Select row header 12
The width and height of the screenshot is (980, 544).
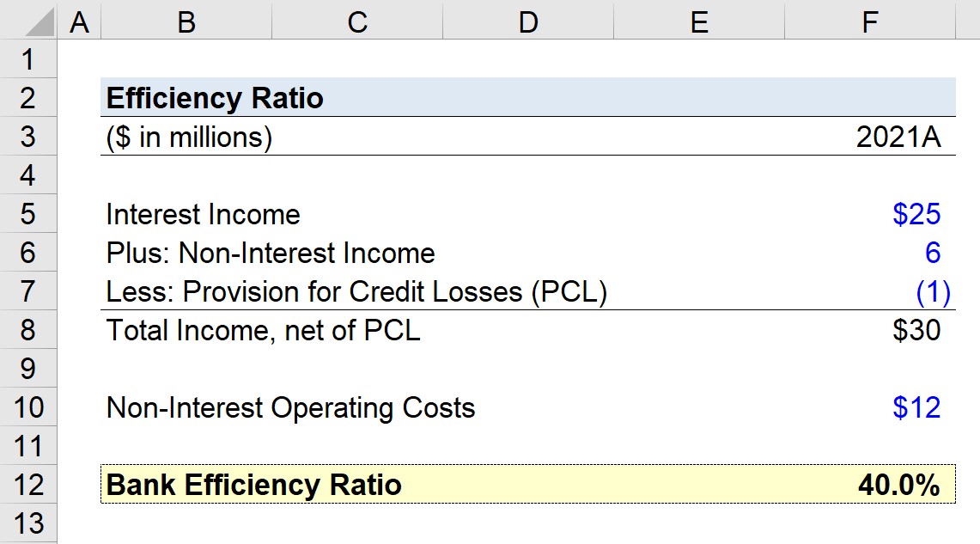coord(28,485)
